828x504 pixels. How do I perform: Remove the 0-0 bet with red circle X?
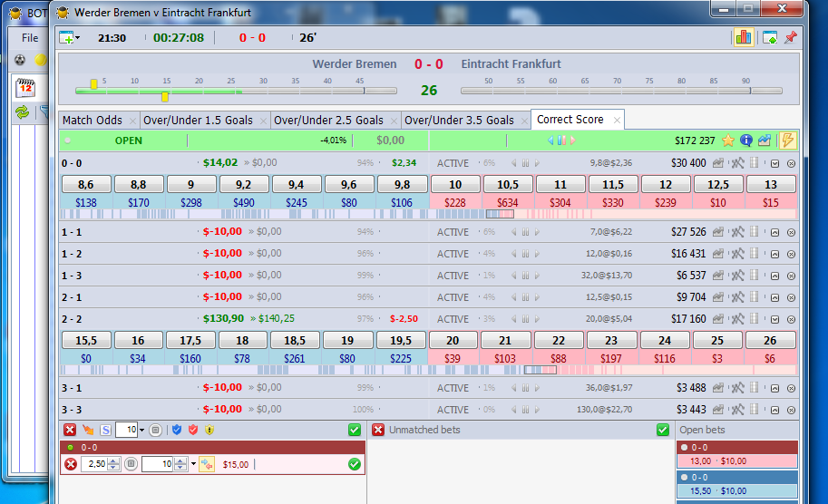tap(71, 464)
